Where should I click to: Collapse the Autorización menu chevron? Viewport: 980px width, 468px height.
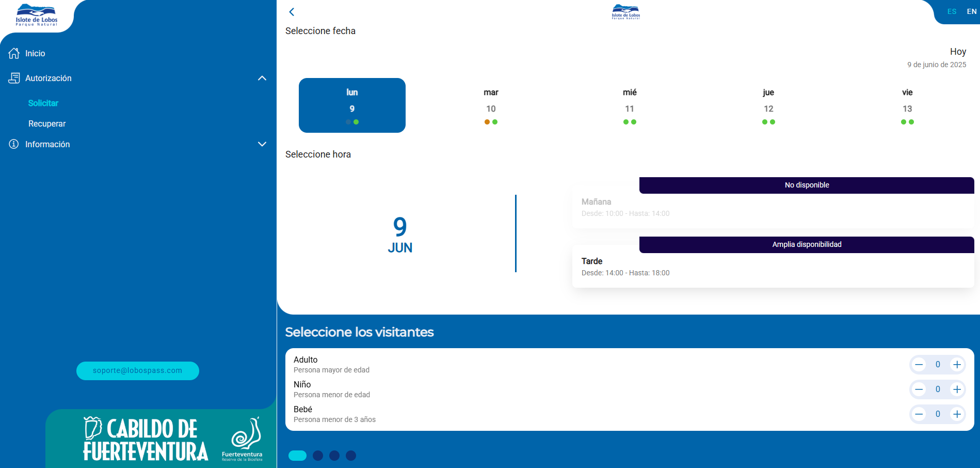coord(262,78)
